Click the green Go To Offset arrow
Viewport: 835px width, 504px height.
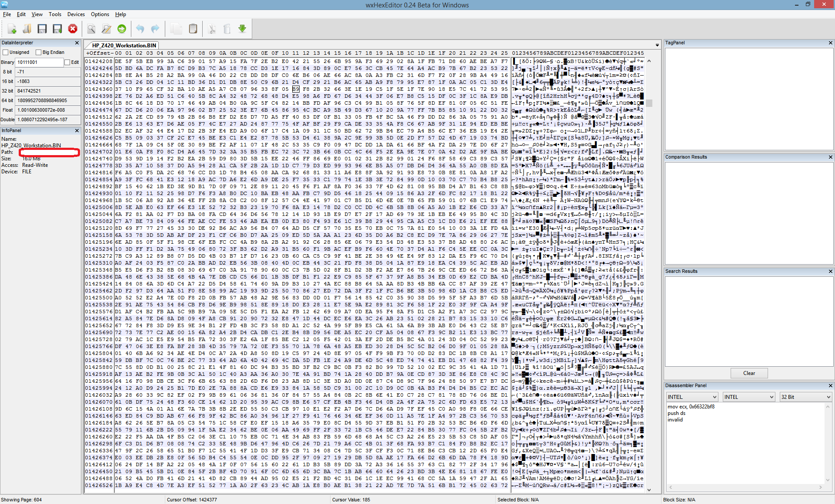pyautogui.click(x=122, y=29)
